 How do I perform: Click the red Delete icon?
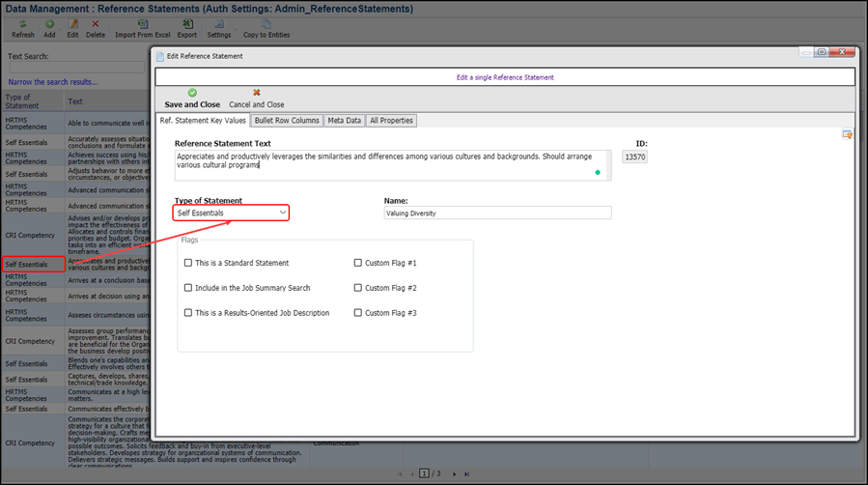[x=96, y=24]
